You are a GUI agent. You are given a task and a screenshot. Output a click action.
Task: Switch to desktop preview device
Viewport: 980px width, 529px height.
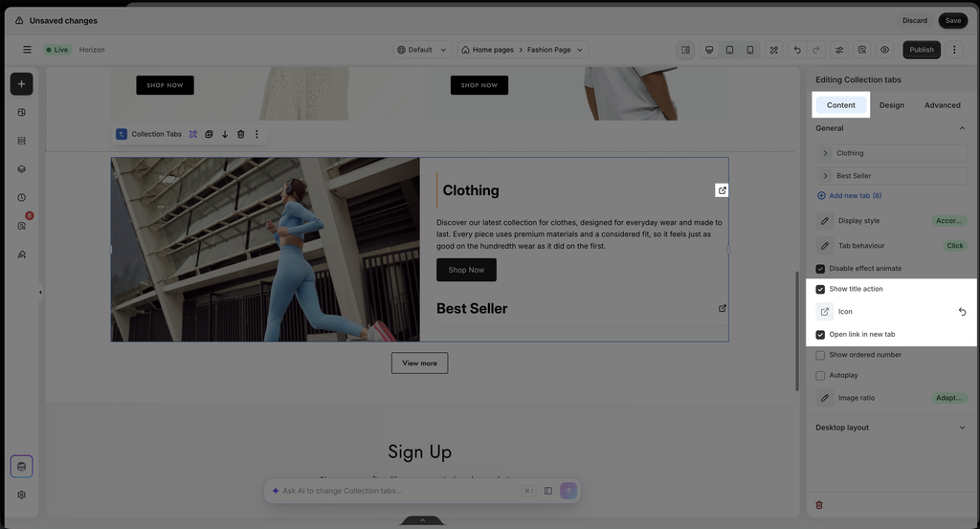pyautogui.click(x=709, y=50)
